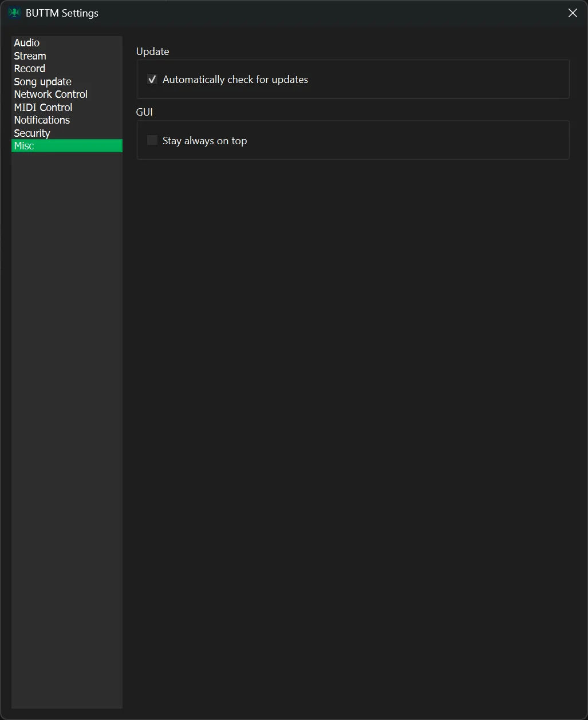Click the Stay always on top label text
This screenshot has width=588, height=720.
pos(204,140)
